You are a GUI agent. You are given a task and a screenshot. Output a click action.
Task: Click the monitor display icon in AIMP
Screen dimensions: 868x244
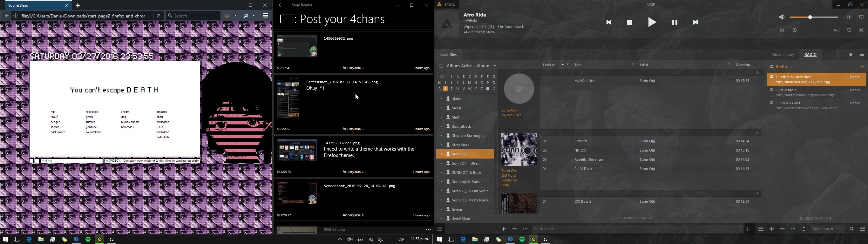point(861,17)
